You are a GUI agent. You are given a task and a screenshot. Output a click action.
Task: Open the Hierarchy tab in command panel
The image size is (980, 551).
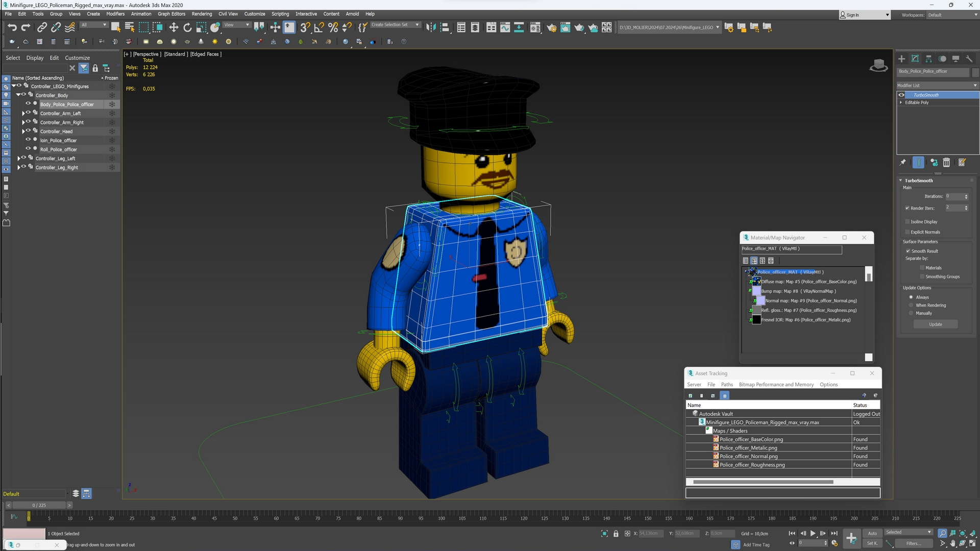[928, 59]
